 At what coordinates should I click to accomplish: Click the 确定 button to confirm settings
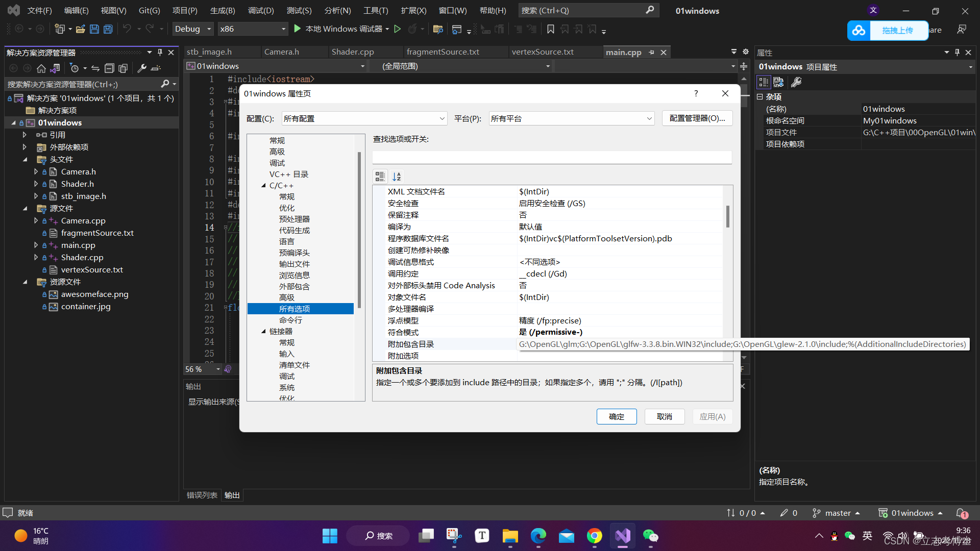(617, 416)
